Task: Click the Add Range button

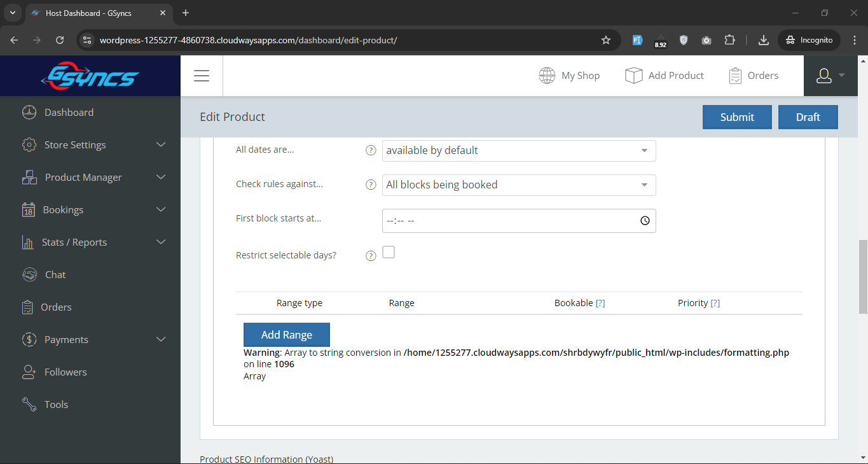Action: coord(286,335)
